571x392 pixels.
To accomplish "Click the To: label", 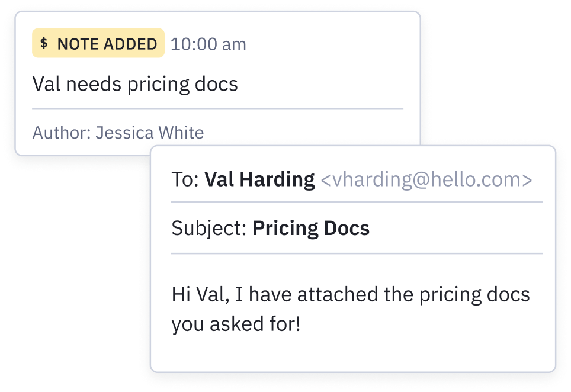I will point(185,179).
